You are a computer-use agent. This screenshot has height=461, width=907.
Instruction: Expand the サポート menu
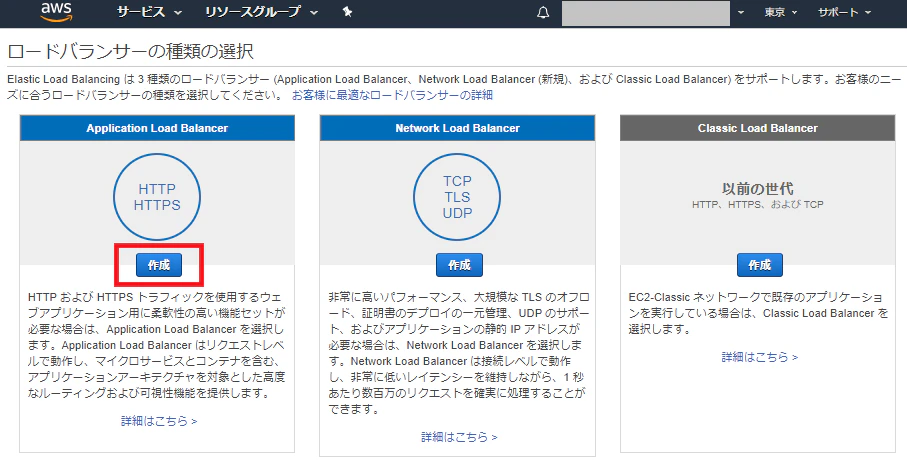tap(844, 12)
